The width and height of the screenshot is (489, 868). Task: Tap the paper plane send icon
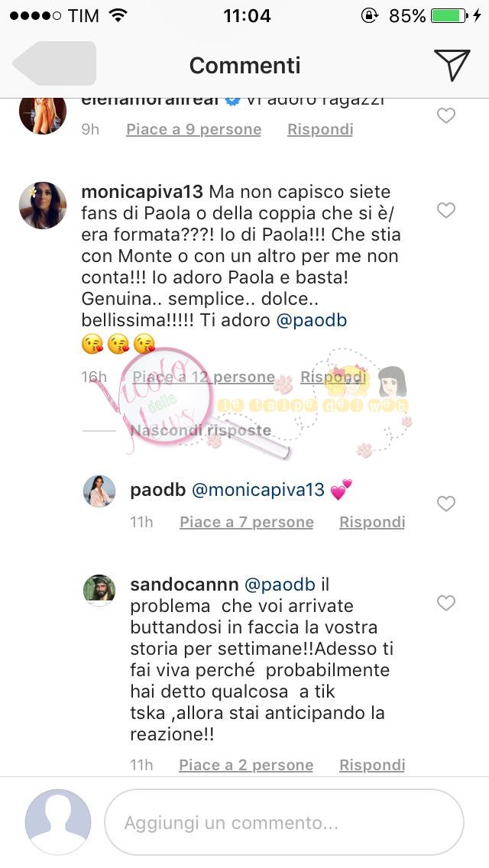click(x=452, y=65)
